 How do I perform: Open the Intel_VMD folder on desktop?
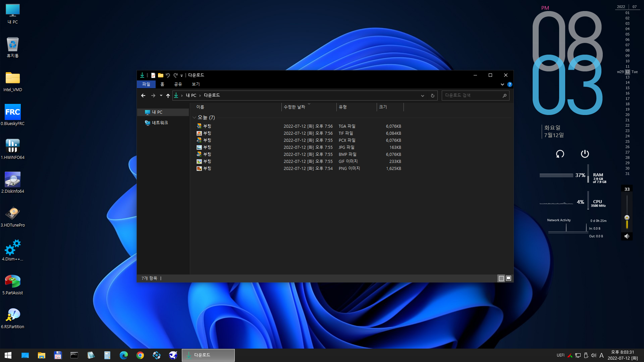13,81
